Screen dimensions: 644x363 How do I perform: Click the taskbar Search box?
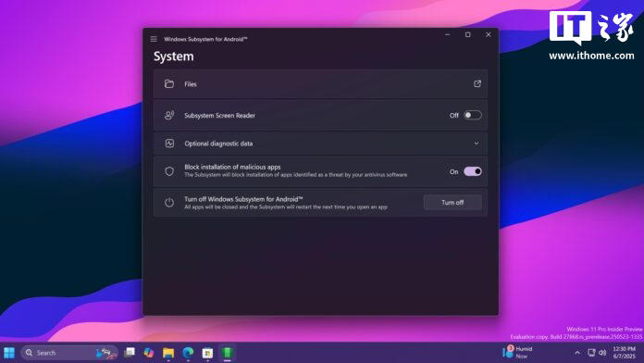[69, 353]
